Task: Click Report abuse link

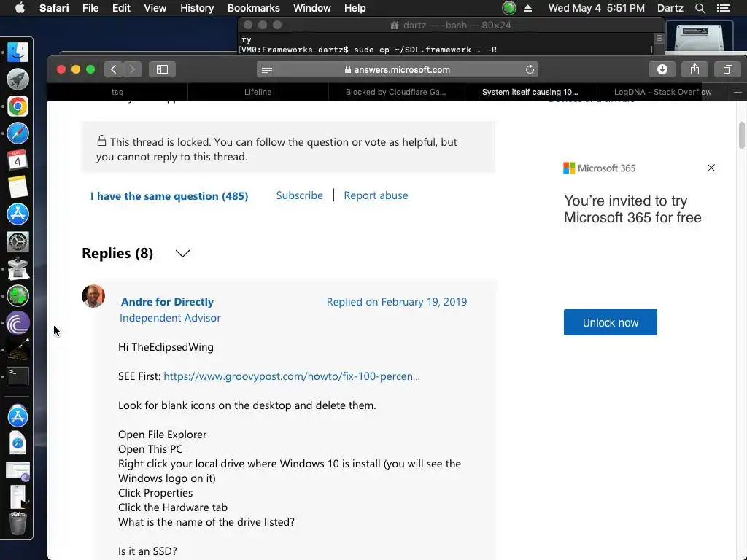Action: click(x=376, y=195)
